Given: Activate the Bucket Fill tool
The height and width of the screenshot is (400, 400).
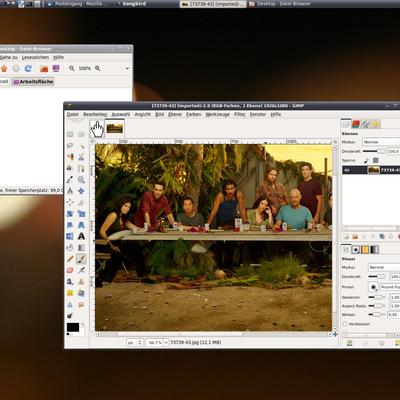Looking at the screenshot, I should click(70, 248).
